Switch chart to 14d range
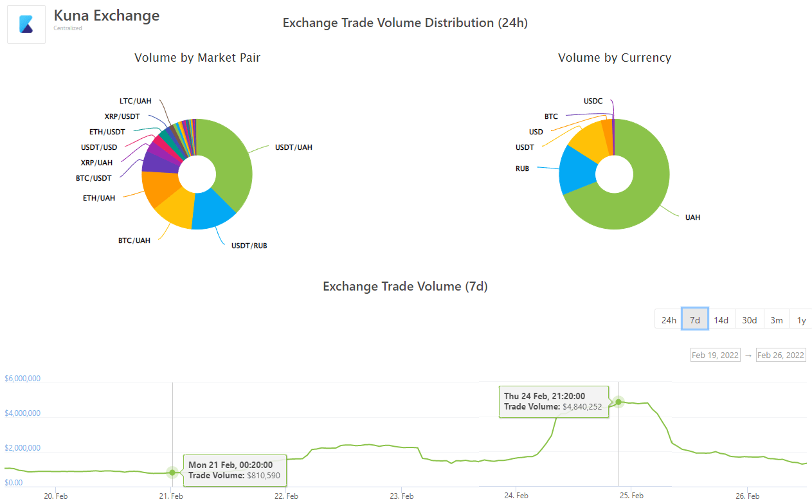The image size is (812, 504). pyautogui.click(x=721, y=319)
